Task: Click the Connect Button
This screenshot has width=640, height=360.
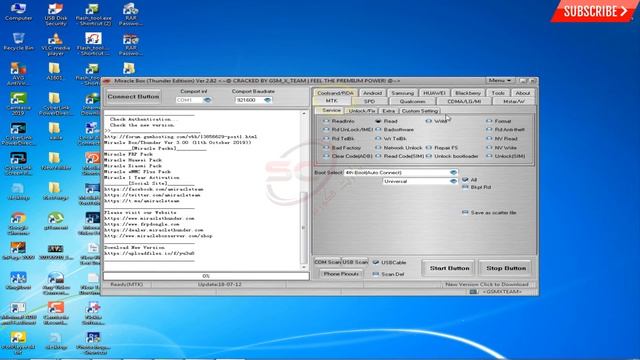Action: point(133,97)
